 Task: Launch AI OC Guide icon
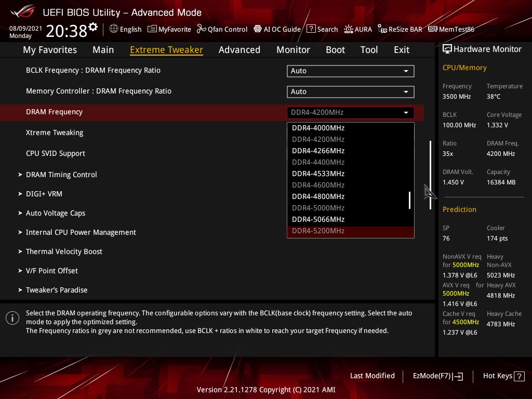[x=258, y=29]
